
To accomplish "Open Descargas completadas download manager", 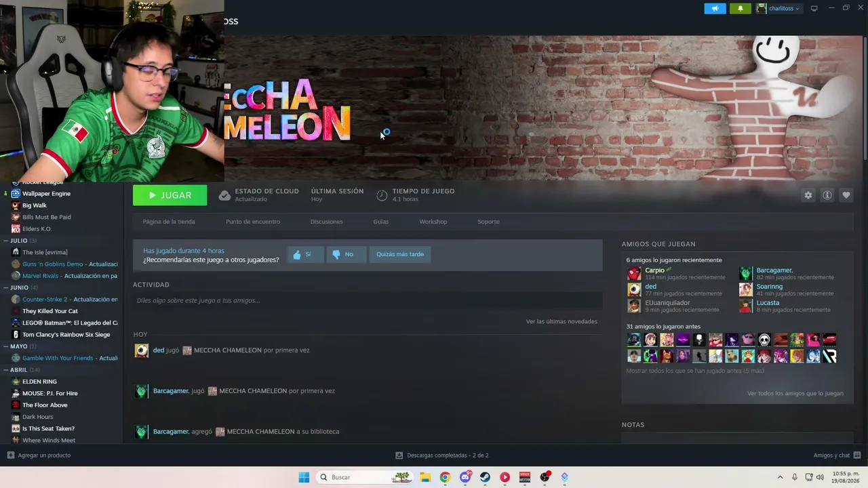I will coord(442,455).
